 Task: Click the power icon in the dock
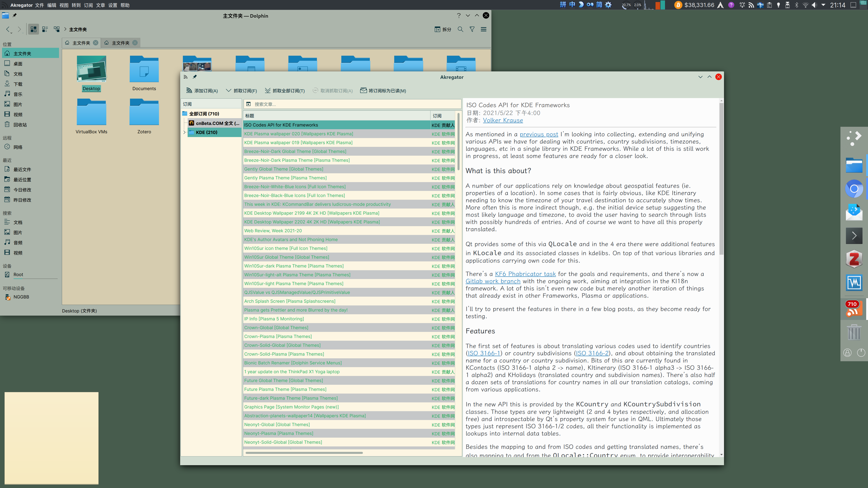coord(861,353)
